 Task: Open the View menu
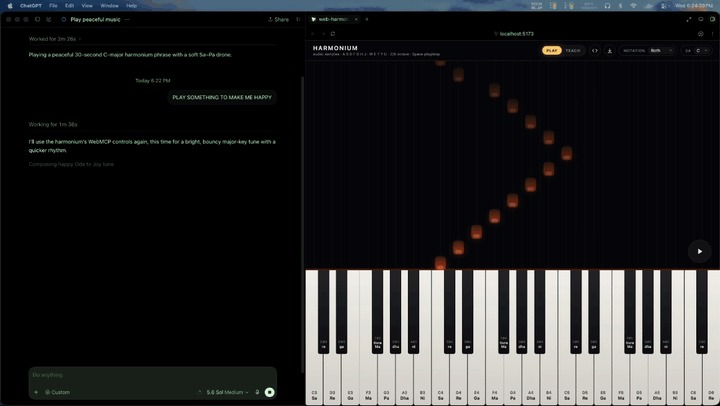point(87,6)
